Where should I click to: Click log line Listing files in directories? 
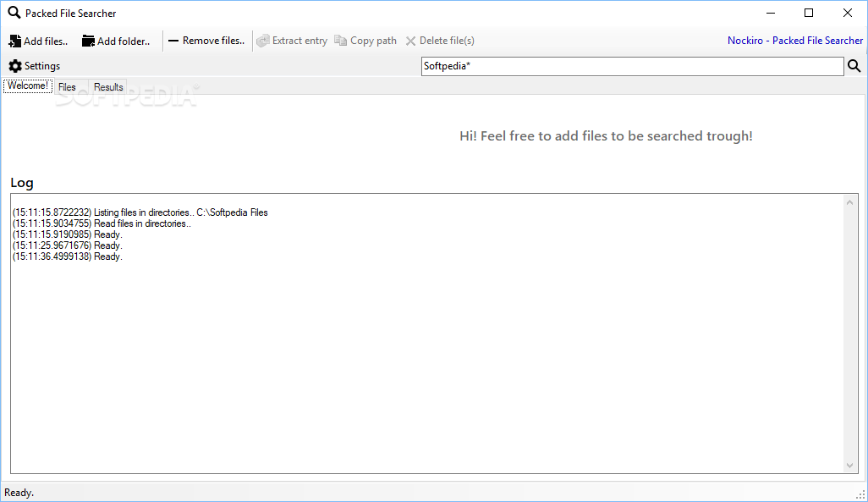coord(140,212)
